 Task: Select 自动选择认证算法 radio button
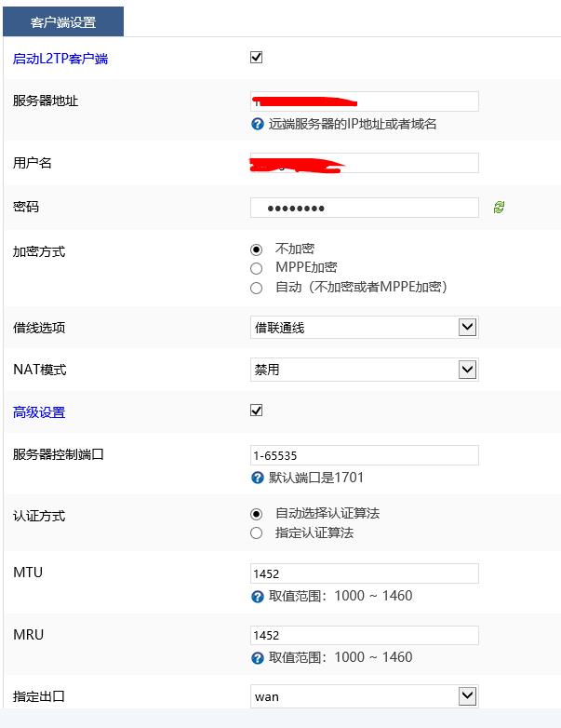coord(256,514)
